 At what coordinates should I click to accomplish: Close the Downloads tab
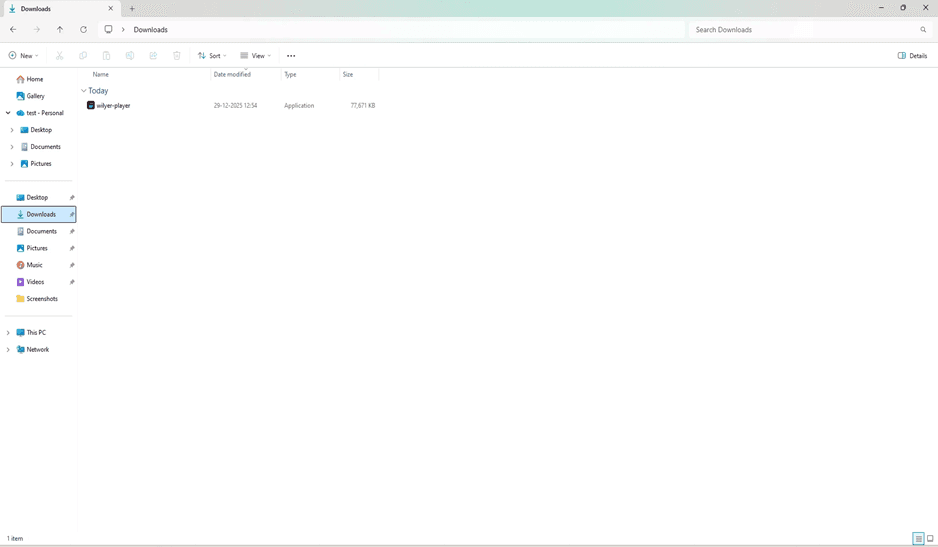[110, 8]
